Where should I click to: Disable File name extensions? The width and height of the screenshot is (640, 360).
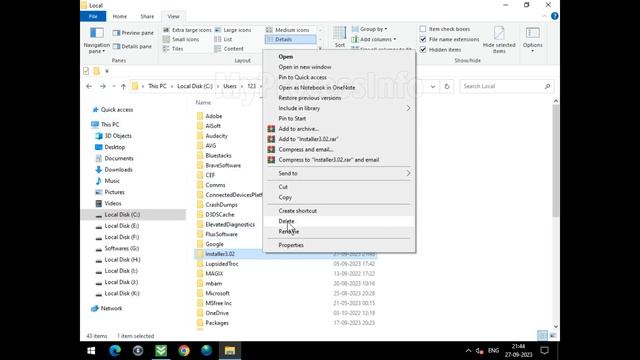coord(423,39)
